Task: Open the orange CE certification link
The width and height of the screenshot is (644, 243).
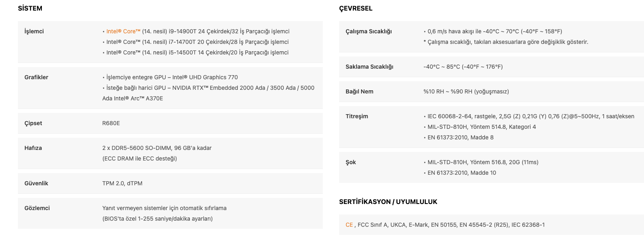Action: point(349,225)
